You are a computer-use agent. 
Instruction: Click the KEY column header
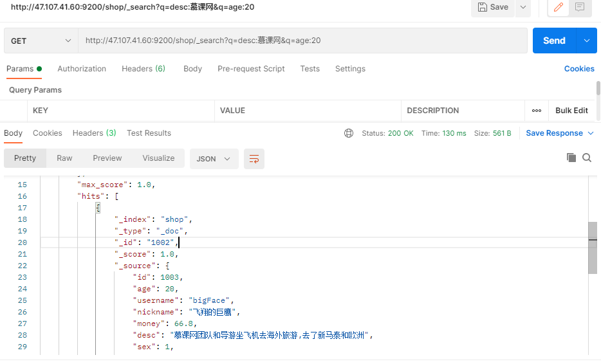click(41, 111)
